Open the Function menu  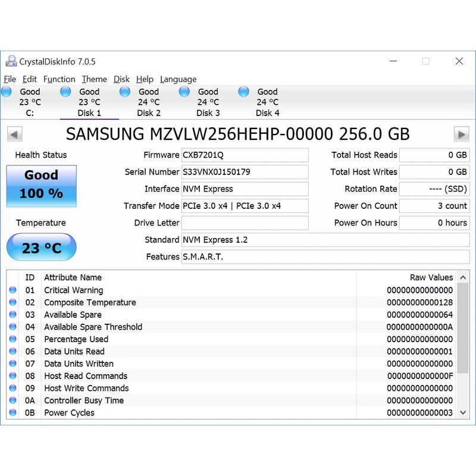59,79
